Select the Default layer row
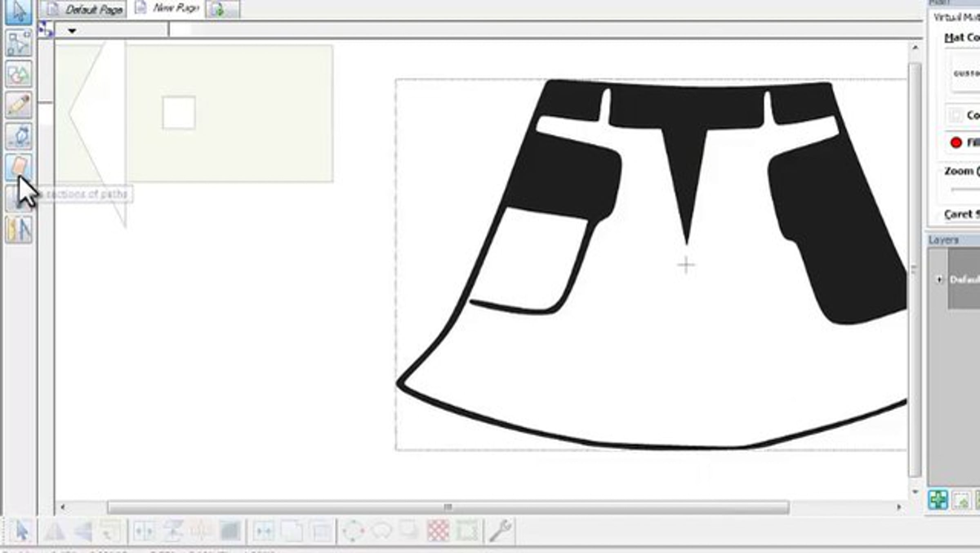The width and height of the screenshot is (980, 553). tap(964, 279)
